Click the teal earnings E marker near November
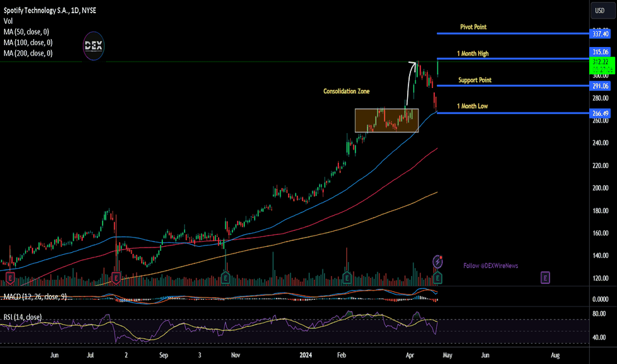617x364 pixels. [225, 278]
